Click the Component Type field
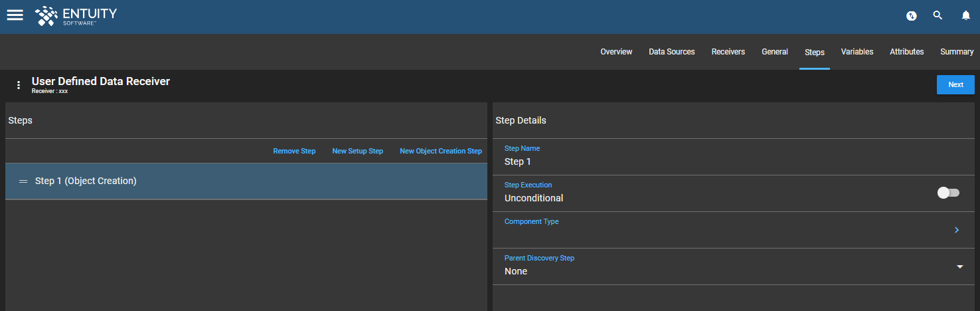 click(x=734, y=230)
